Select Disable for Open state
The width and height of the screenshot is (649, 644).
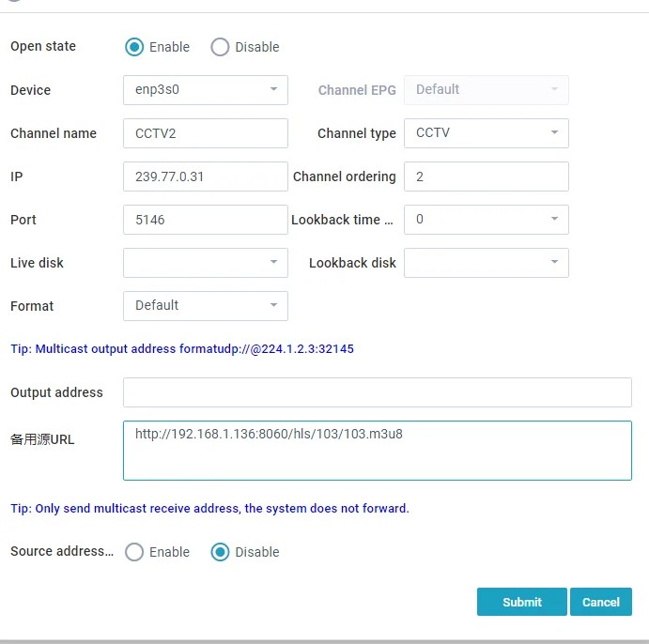[x=220, y=47]
